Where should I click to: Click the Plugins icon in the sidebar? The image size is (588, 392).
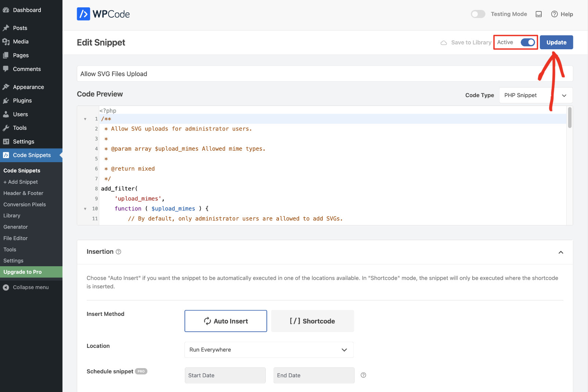pos(6,100)
